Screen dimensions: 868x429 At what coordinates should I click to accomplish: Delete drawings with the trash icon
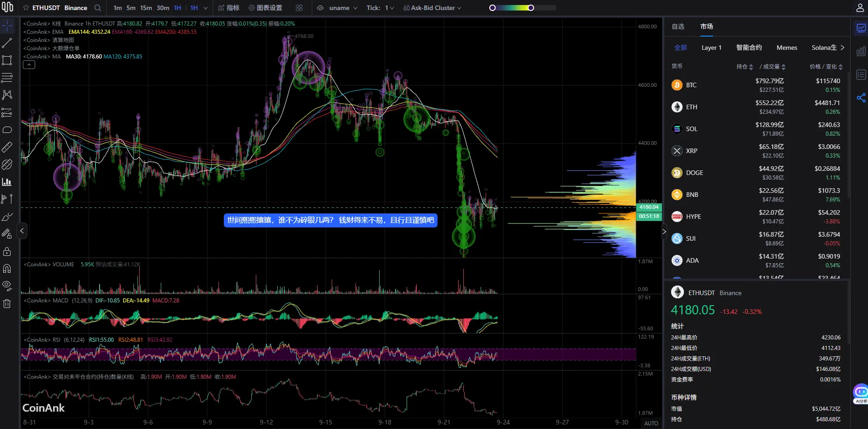click(7, 303)
